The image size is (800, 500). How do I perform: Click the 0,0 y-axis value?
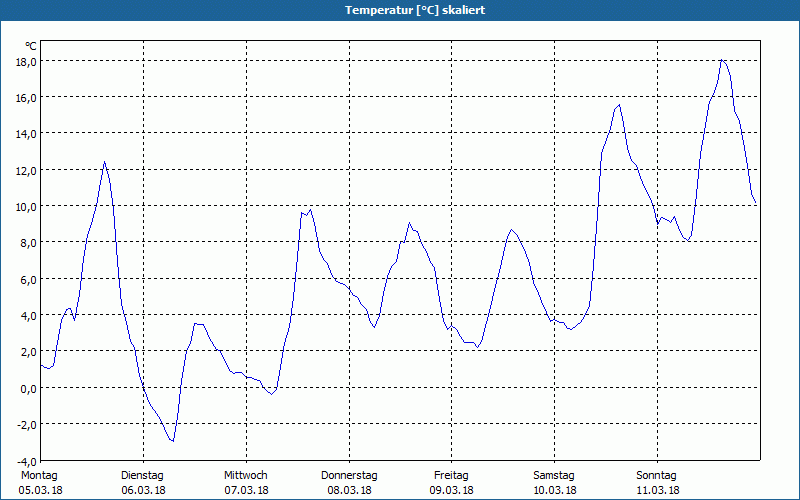pos(29,388)
